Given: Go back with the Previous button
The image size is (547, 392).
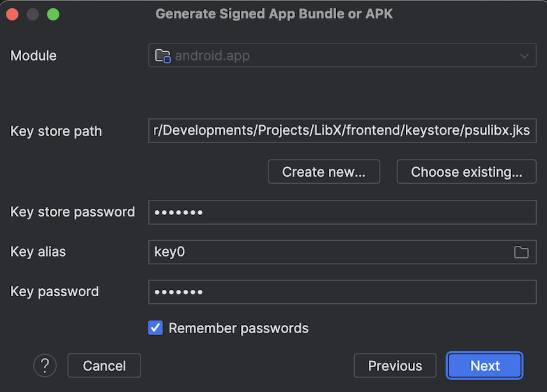Looking at the screenshot, I should pos(395,366).
